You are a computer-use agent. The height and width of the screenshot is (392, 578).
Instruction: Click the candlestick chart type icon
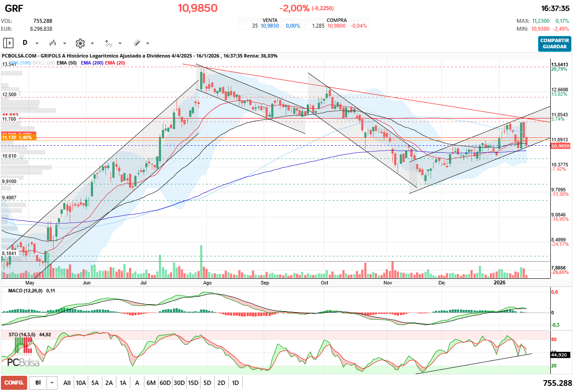click(53, 43)
